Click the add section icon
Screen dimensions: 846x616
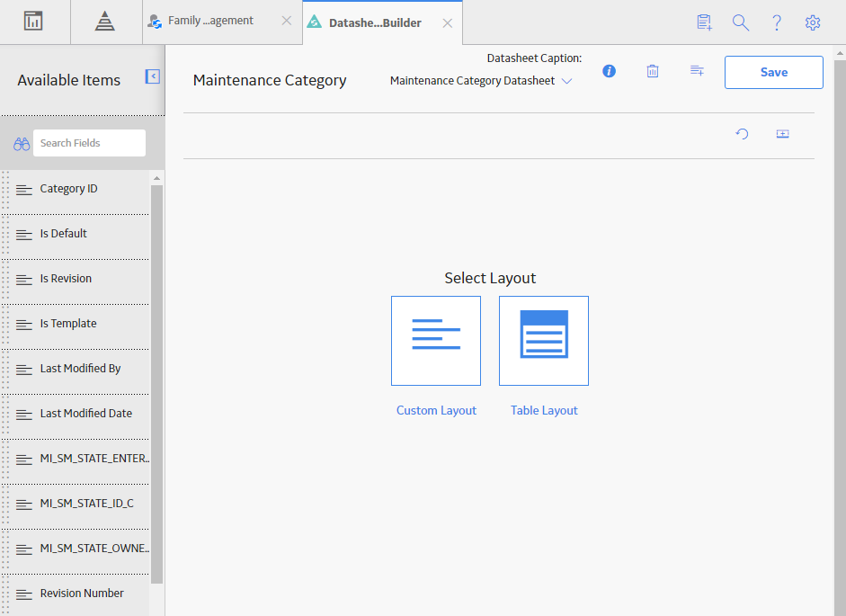pyautogui.click(x=782, y=133)
